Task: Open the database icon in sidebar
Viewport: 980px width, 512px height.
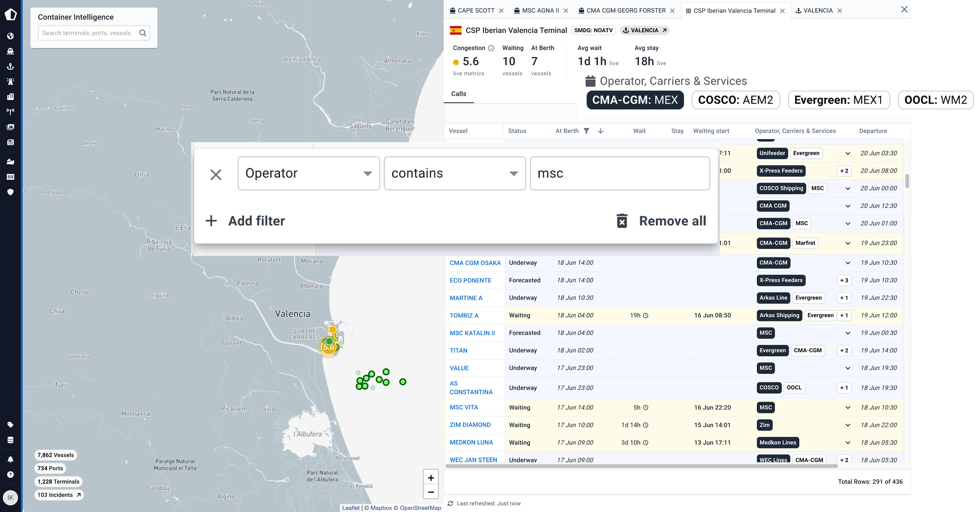Action: point(10,440)
